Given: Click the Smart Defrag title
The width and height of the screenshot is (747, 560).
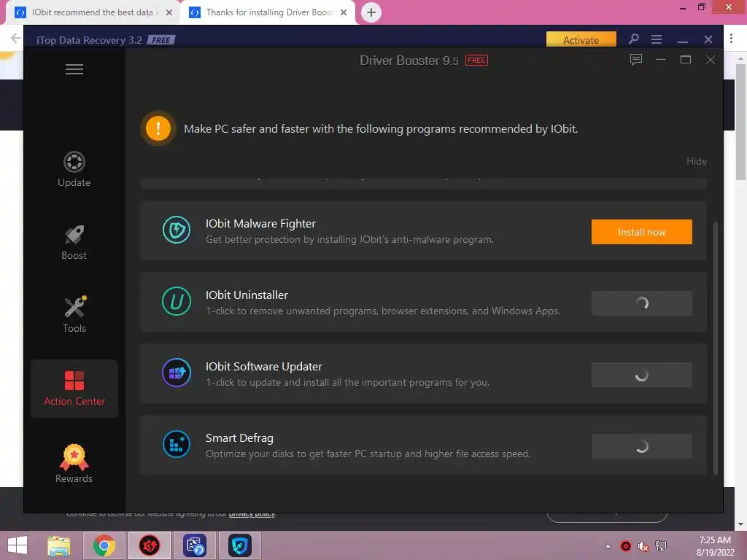Looking at the screenshot, I should [239, 437].
